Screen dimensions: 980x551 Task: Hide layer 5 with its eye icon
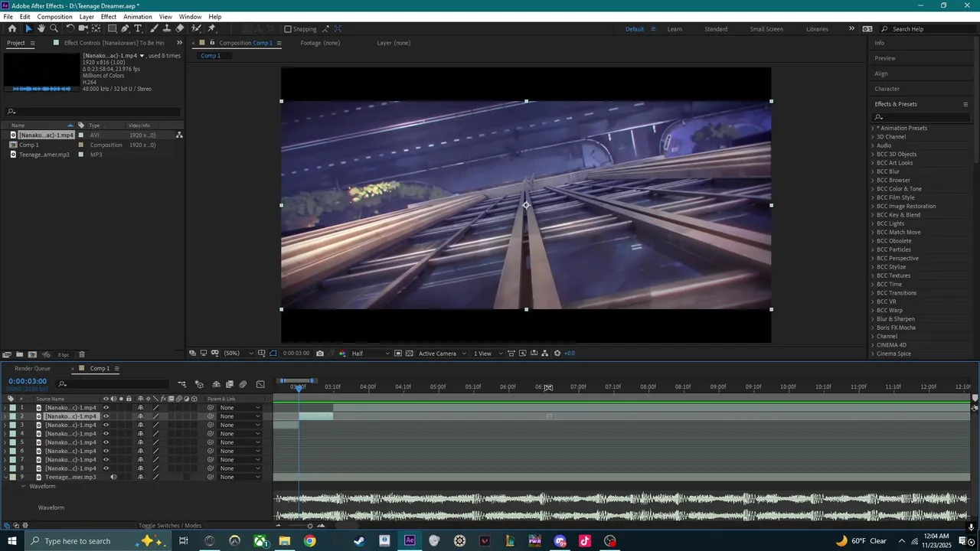pyautogui.click(x=106, y=442)
